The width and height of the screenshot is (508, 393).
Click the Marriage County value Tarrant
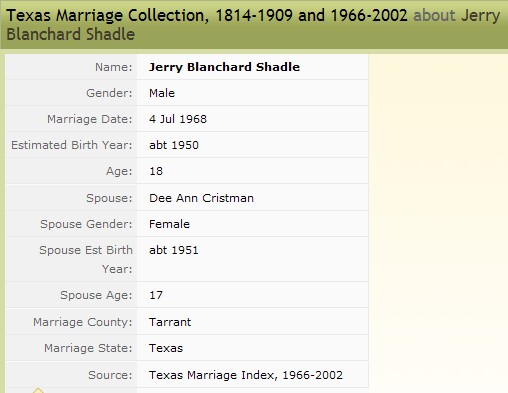(170, 322)
